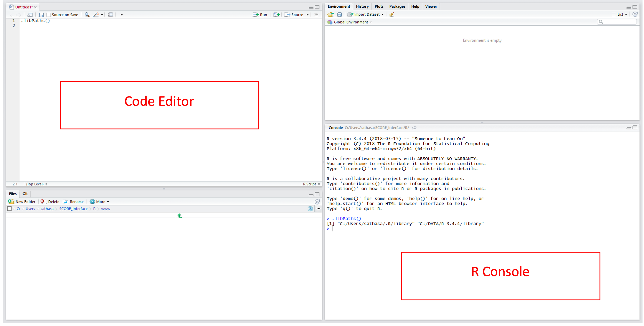Click the clear workspace broom icon
The height and width of the screenshot is (326, 644).
[392, 14]
